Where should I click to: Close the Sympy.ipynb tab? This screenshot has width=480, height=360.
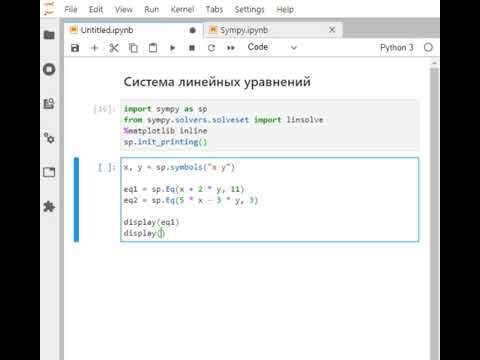point(332,30)
